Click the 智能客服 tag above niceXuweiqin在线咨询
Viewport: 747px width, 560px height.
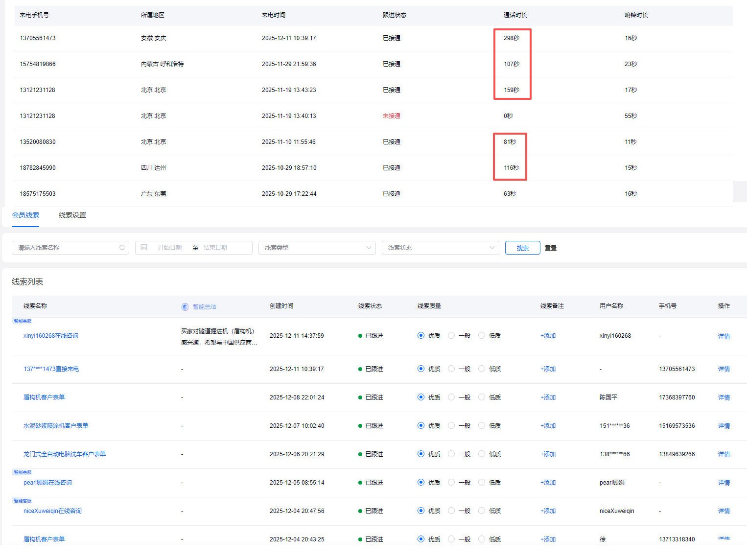[23, 501]
